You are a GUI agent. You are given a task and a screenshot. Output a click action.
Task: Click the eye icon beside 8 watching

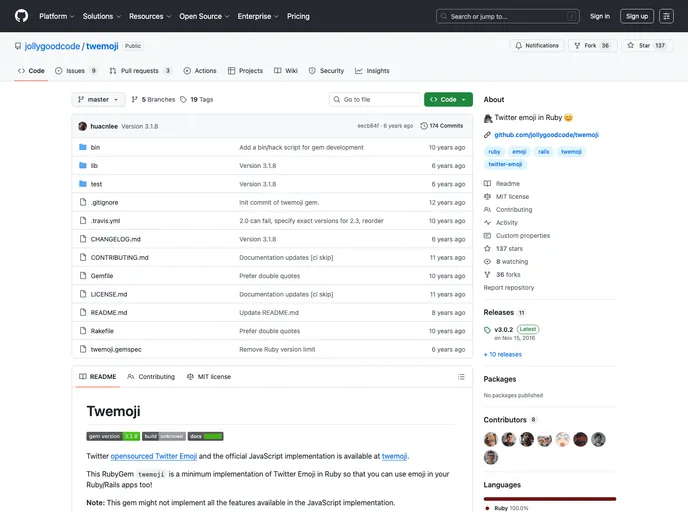coord(487,261)
